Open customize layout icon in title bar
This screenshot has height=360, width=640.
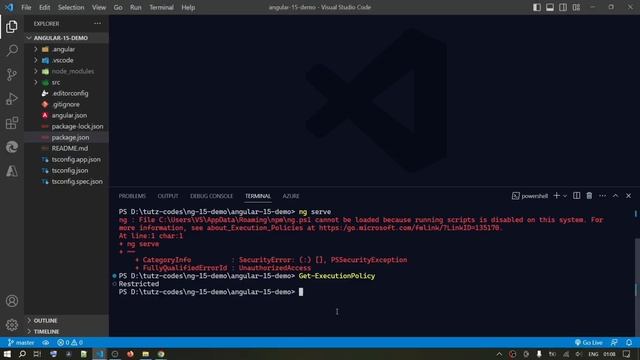[576, 7]
